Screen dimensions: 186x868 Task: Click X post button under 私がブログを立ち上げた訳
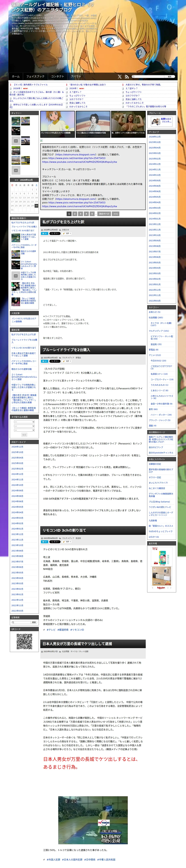[x=55, y=233]
